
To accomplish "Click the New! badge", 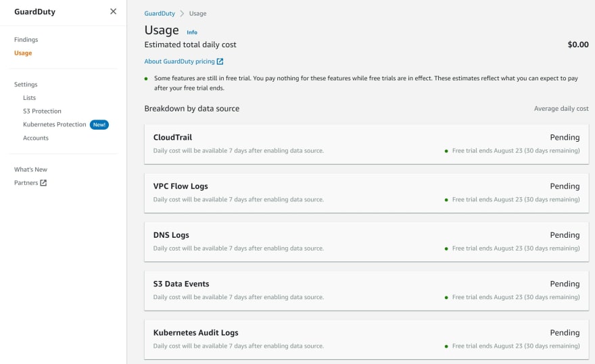I will point(99,125).
